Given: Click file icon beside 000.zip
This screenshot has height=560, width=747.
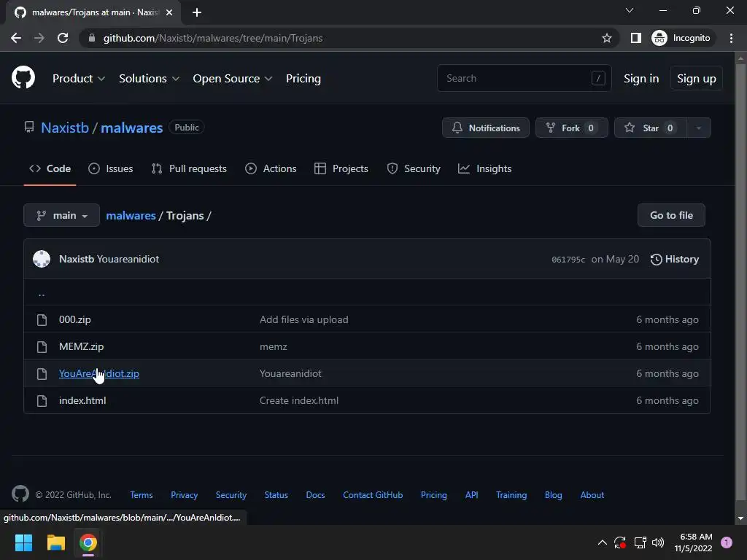Looking at the screenshot, I should pos(42,320).
